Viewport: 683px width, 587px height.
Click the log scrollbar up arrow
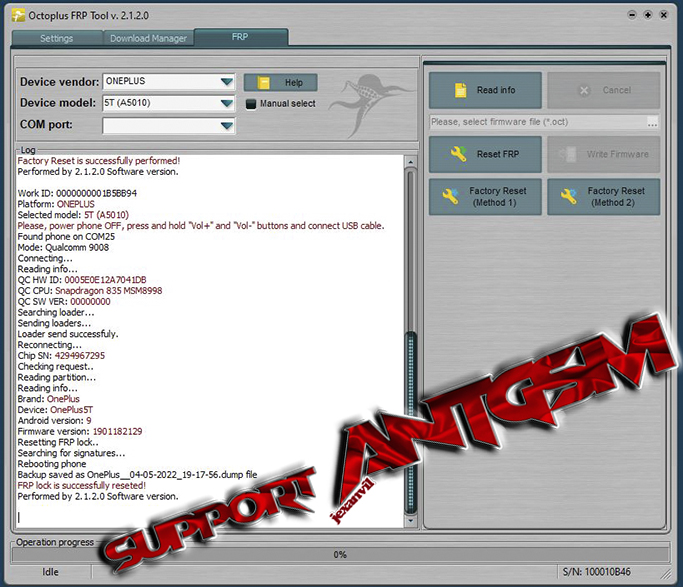tap(410, 162)
